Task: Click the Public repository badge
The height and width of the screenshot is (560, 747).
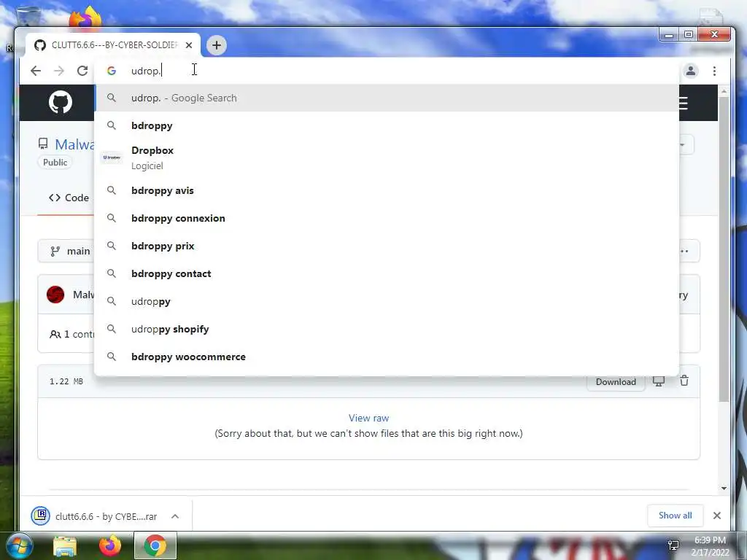Action: pos(55,163)
